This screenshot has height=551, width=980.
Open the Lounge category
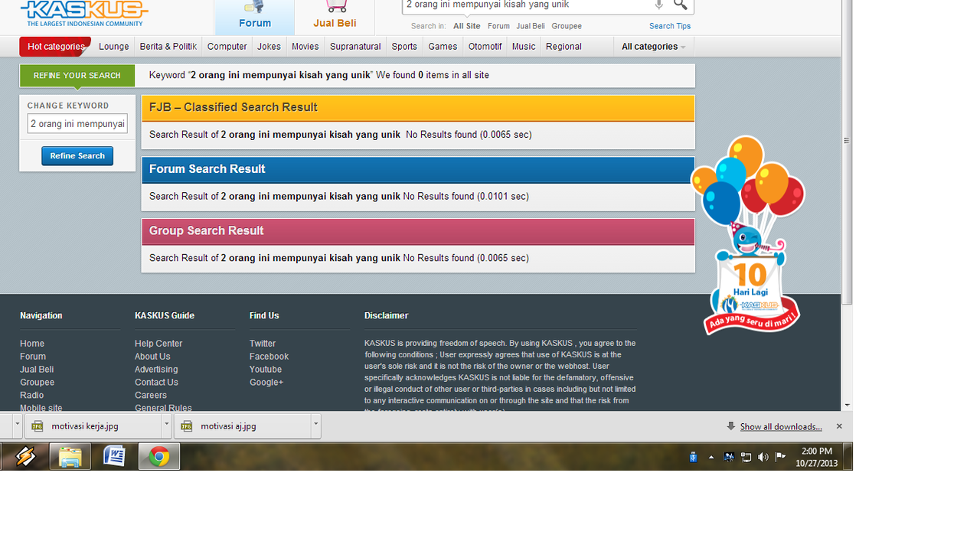[x=114, y=47]
